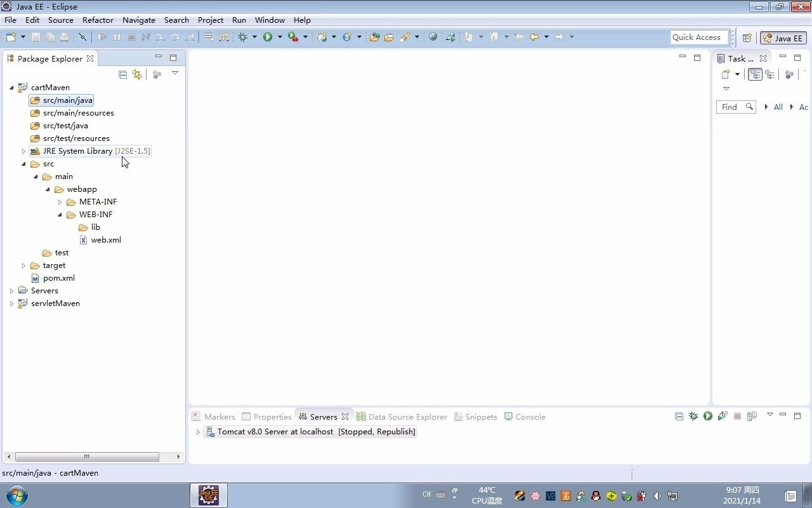Open the Navigate menu
The width and height of the screenshot is (812, 508).
(x=139, y=20)
